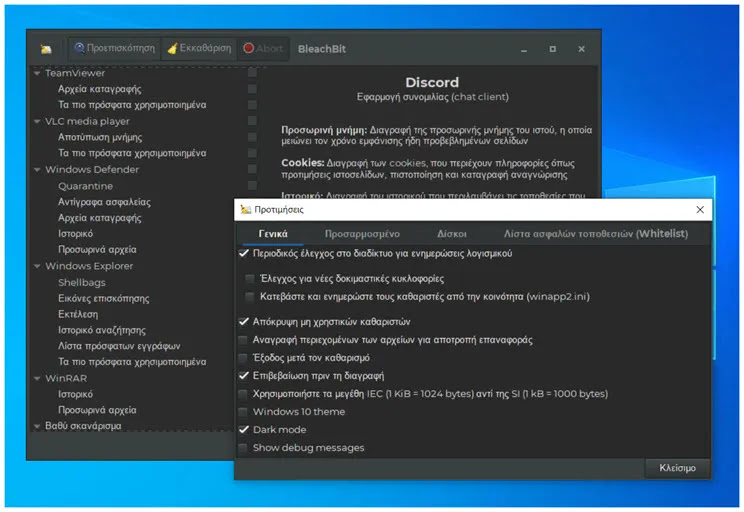Click the BleachBit window title
Viewport: 744px width, 512px height.
[322, 49]
